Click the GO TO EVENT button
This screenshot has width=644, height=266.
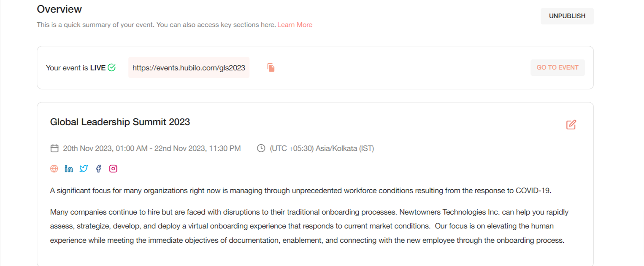tap(557, 67)
